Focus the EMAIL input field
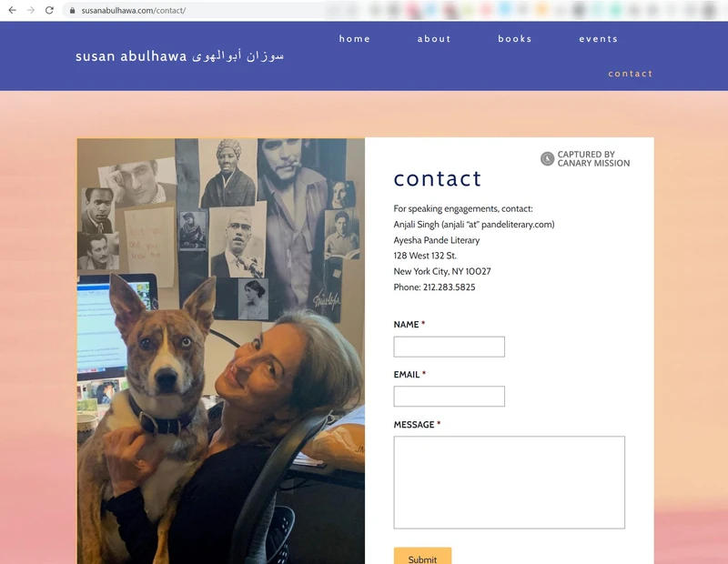728x564 pixels. click(x=449, y=397)
